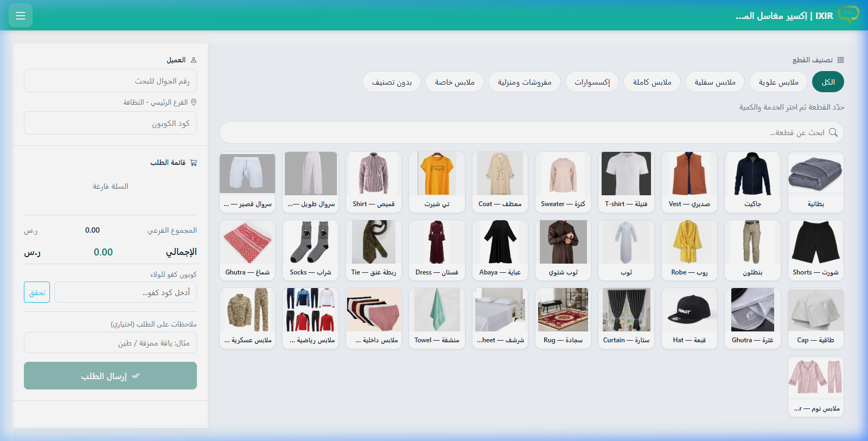Click the search magnifier icon
This screenshot has height=441, width=868.
click(x=833, y=132)
